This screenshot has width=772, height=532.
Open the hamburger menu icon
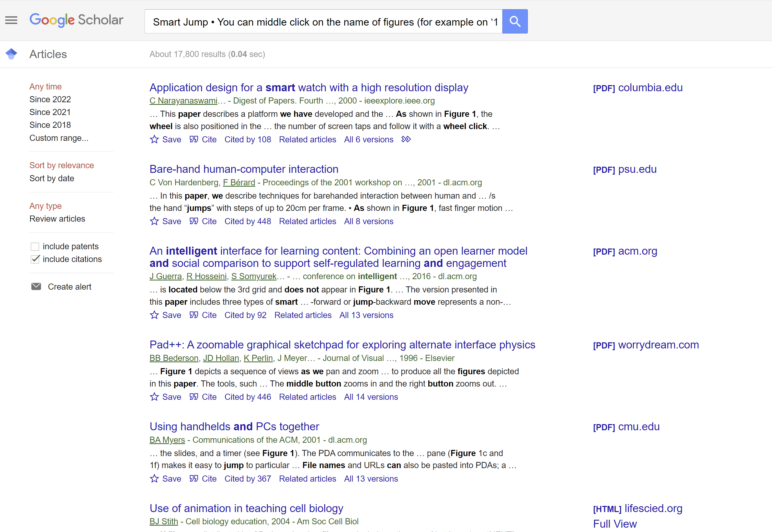11,20
